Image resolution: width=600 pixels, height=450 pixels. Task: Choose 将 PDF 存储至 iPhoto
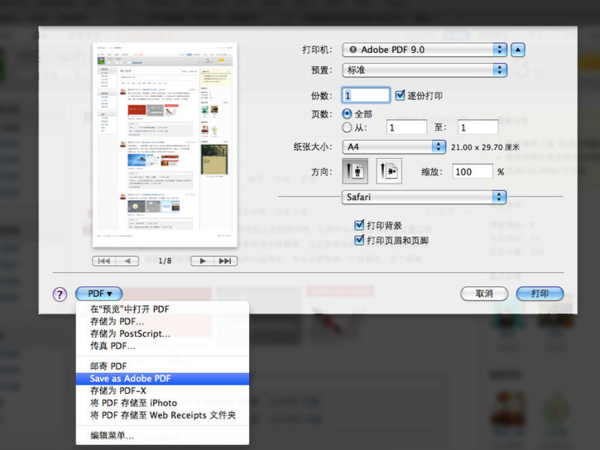[x=162, y=403]
